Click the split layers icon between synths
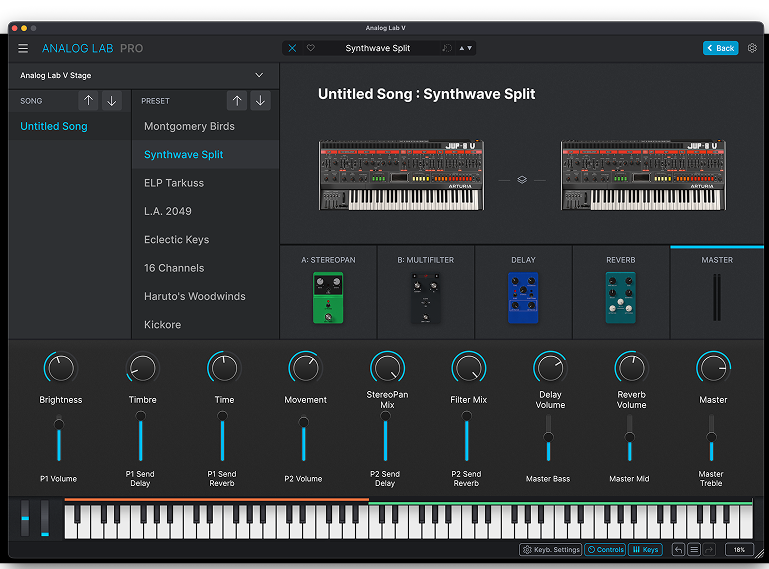Image resolution: width=769 pixels, height=569 pixels. (x=521, y=180)
